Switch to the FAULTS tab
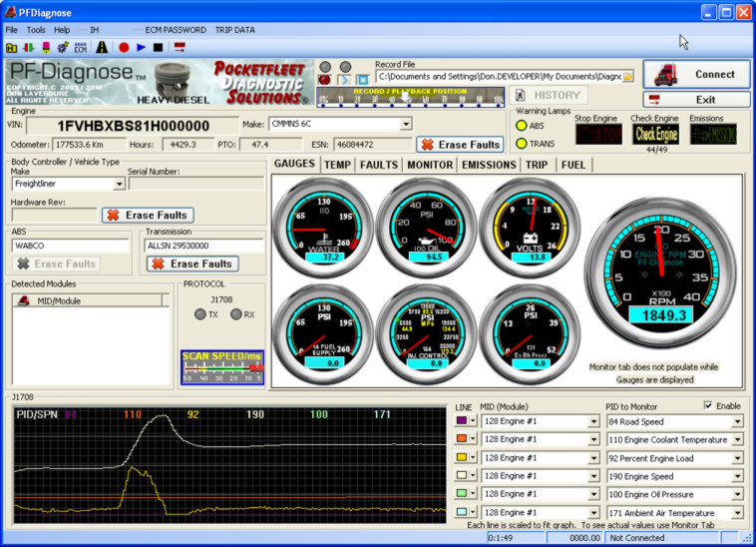The width and height of the screenshot is (756, 547). [379, 165]
